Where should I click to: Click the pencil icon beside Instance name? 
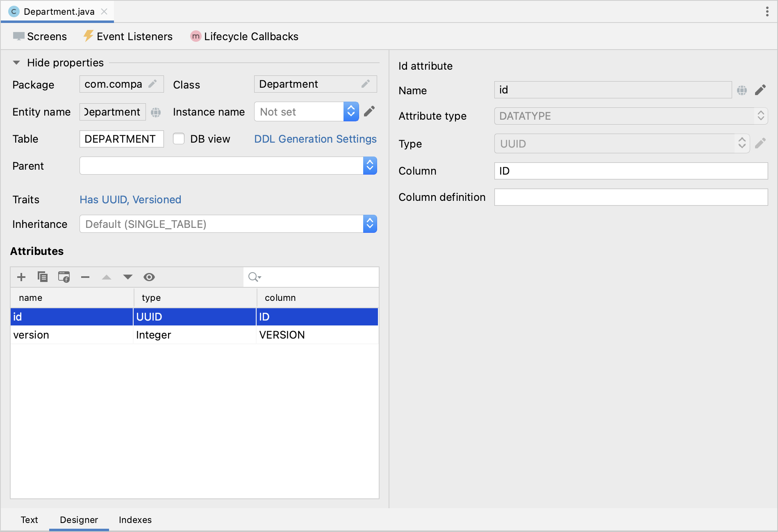pyautogui.click(x=369, y=111)
